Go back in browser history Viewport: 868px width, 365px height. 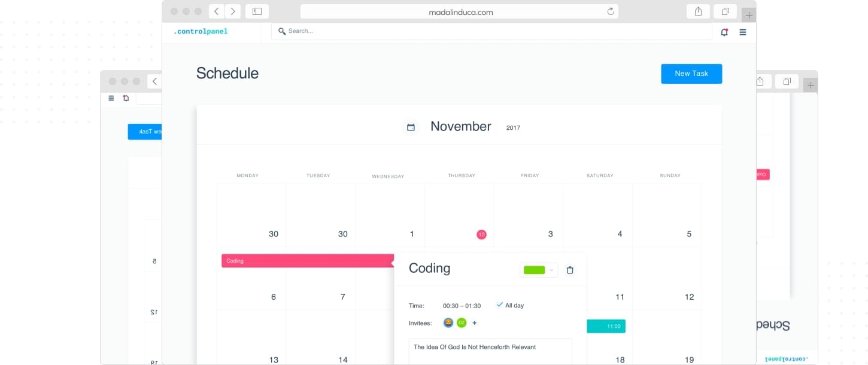(216, 11)
